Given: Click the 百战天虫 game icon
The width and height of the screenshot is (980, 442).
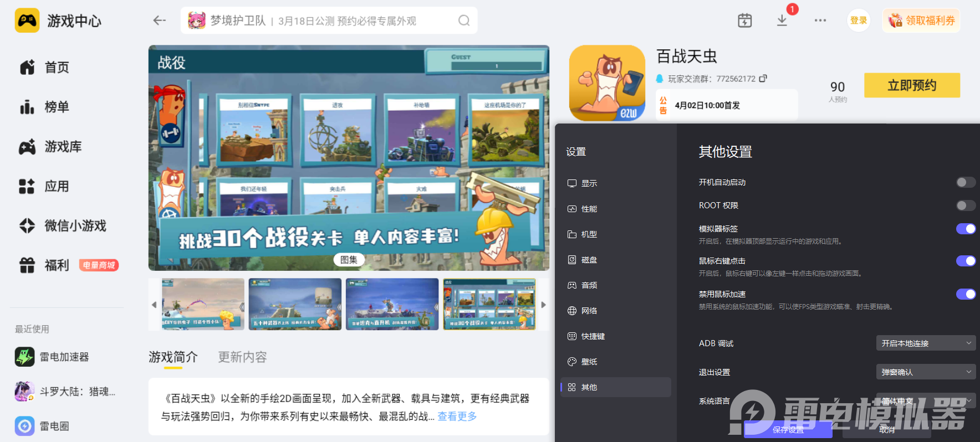Looking at the screenshot, I should tap(608, 83).
